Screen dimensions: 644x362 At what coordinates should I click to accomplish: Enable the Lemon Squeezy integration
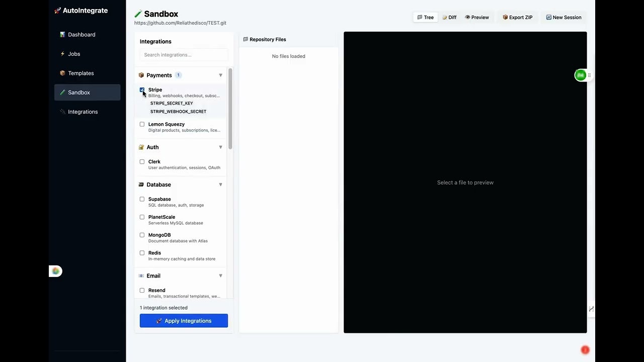click(x=142, y=124)
